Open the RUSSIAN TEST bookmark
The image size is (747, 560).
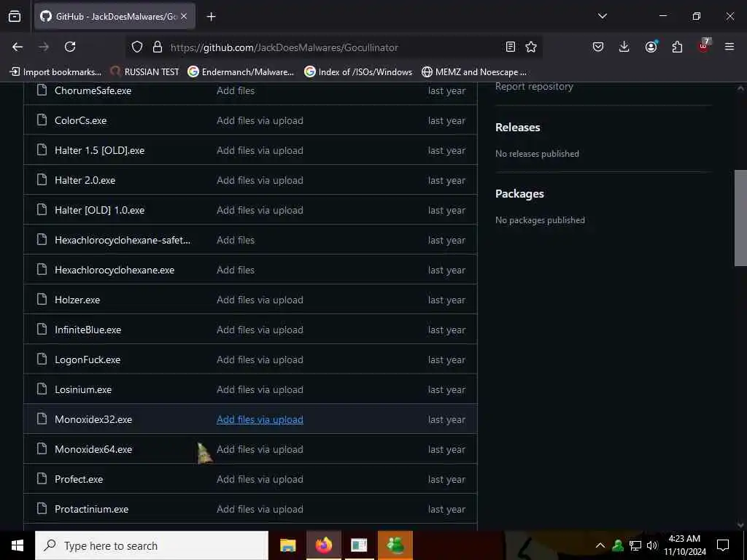point(144,72)
